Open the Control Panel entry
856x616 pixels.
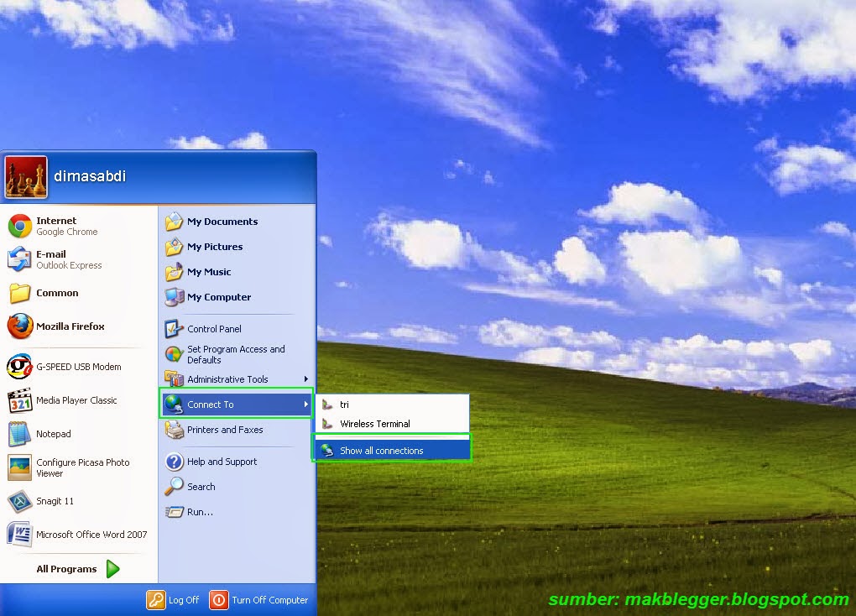pyautogui.click(x=237, y=329)
